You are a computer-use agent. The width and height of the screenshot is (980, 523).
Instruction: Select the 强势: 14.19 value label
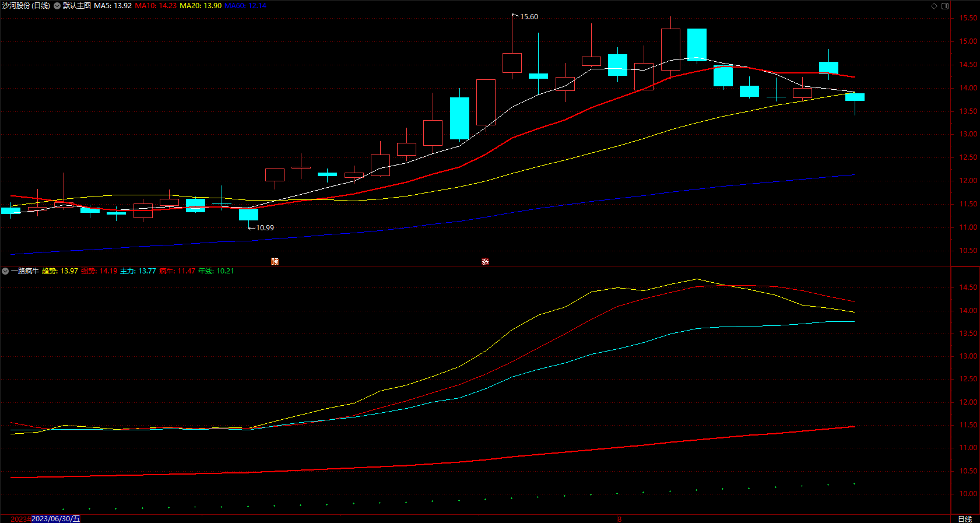(99, 271)
